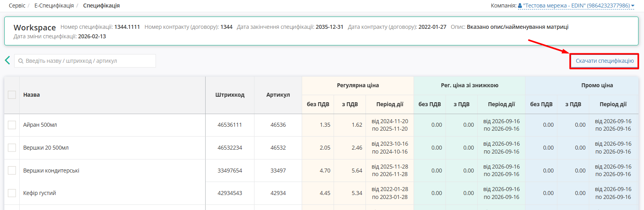
Task: Toggle the select-all header checkbox
Action: click(x=12, y=95)
